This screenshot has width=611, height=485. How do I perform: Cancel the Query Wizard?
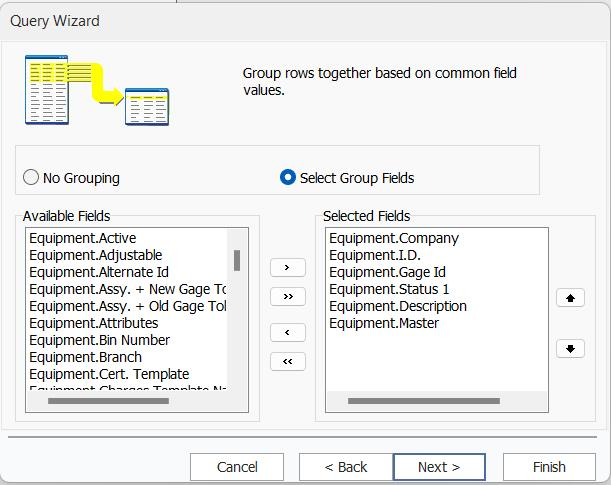tap(237, 467)
